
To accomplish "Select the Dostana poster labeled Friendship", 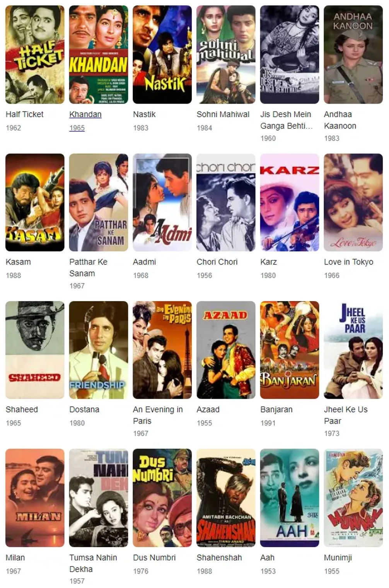I will 99,350.
